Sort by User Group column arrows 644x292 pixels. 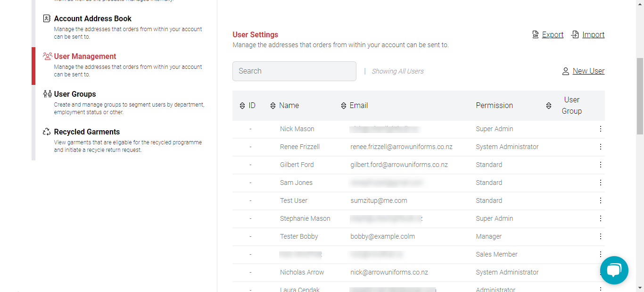coord(549,106)
